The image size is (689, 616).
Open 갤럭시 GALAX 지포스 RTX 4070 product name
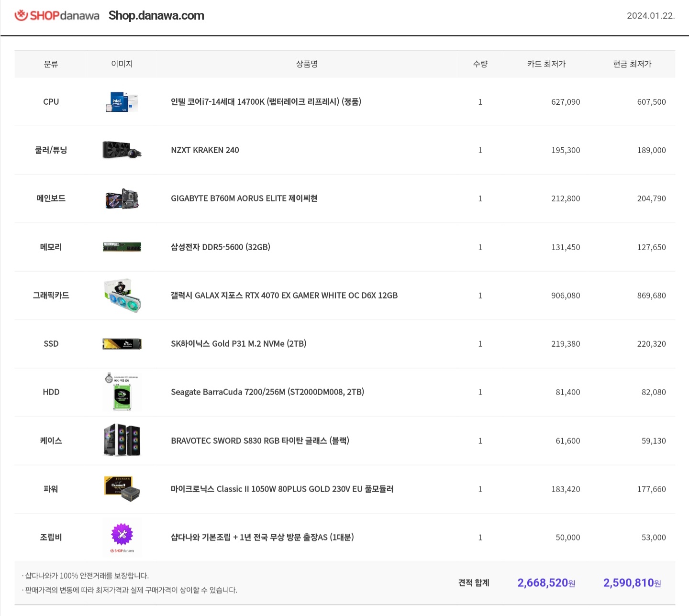pos(284,296)
